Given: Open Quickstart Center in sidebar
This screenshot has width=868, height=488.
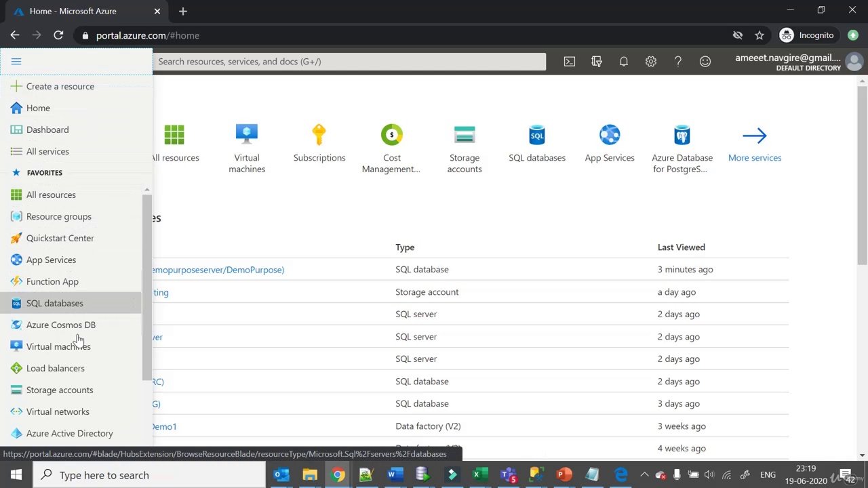Looking at the screenshot, I should click(x=60, y=238).
